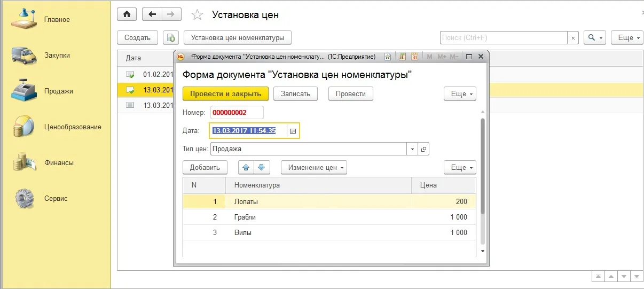Select the unposted document icon in the last row

click(130, 105)
